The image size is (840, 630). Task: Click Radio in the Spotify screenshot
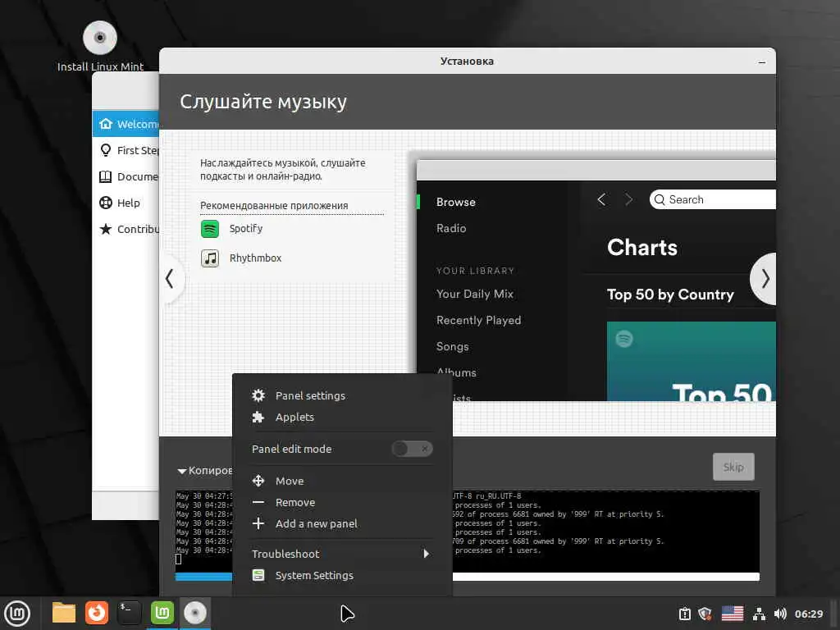pyautogui.click(x=451, y=228)
